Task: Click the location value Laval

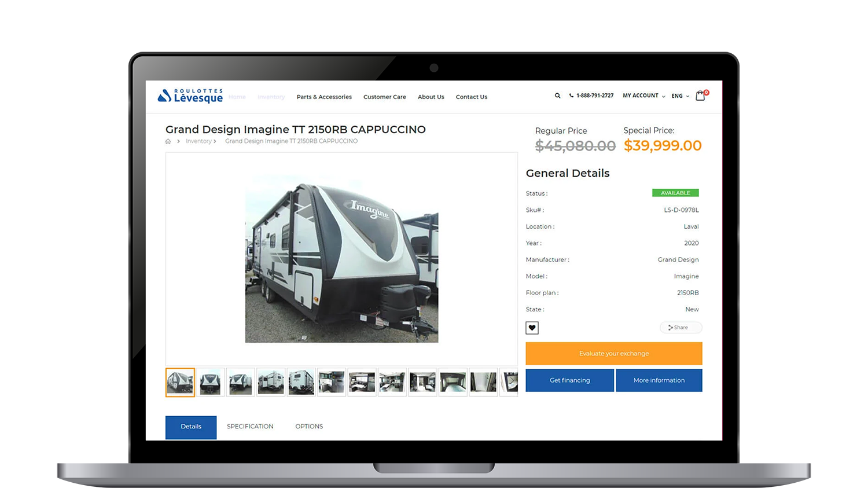Action: [691, 227]
